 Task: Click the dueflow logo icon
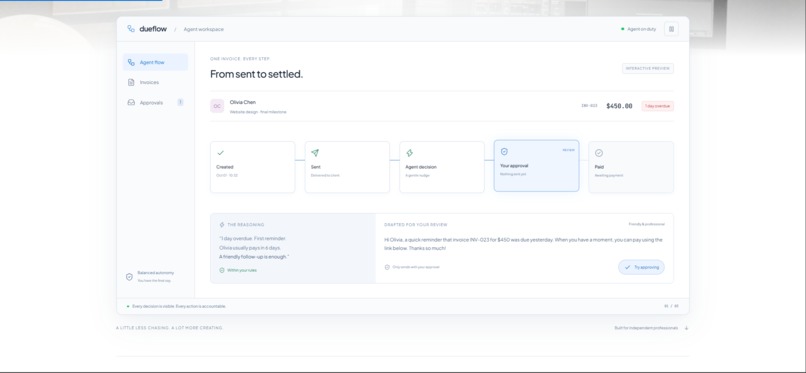coord(131,29)
